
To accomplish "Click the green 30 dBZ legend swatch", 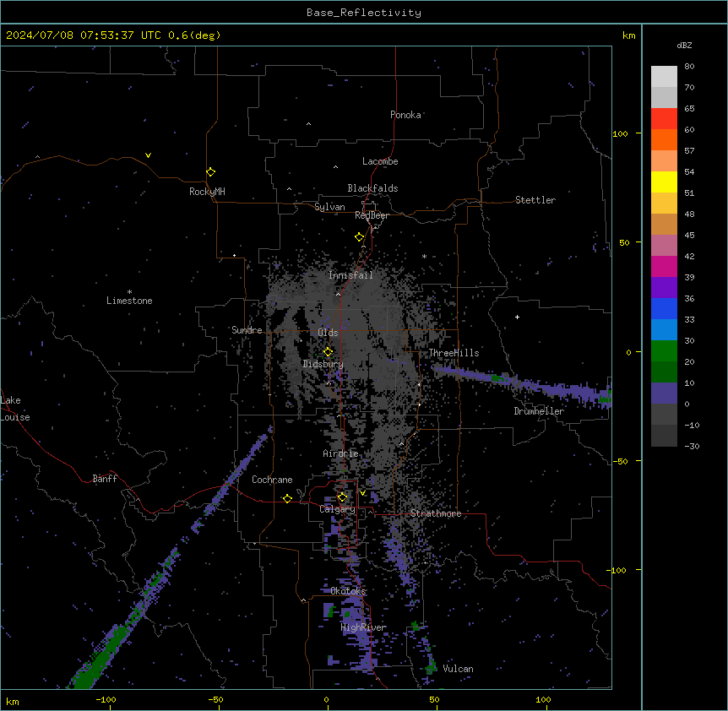I will [x=664, y=351].
